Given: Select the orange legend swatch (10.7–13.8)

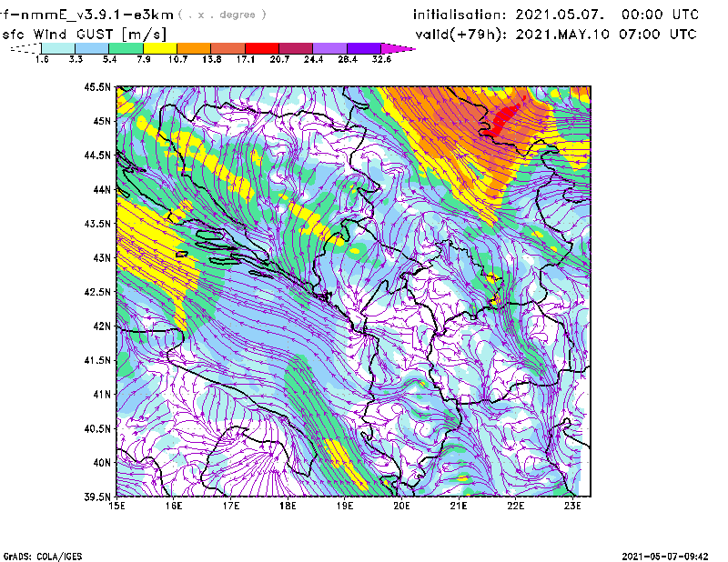Looking at the screenshot, I should (x=194, y=48).
